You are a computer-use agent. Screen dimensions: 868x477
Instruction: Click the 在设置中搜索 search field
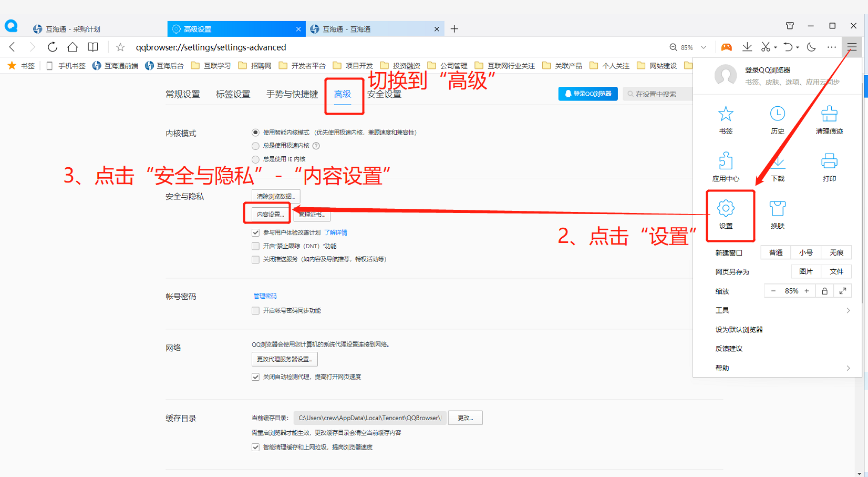coord(658,94)
